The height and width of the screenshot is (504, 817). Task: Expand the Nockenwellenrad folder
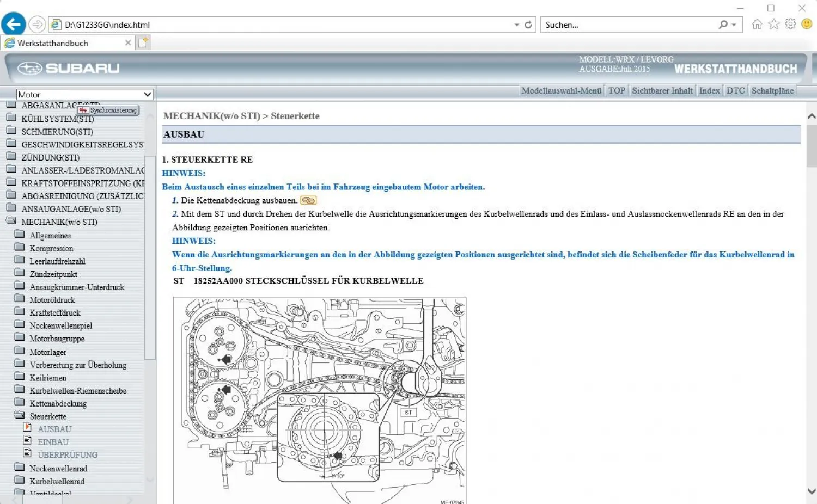[x=20, y=468]
